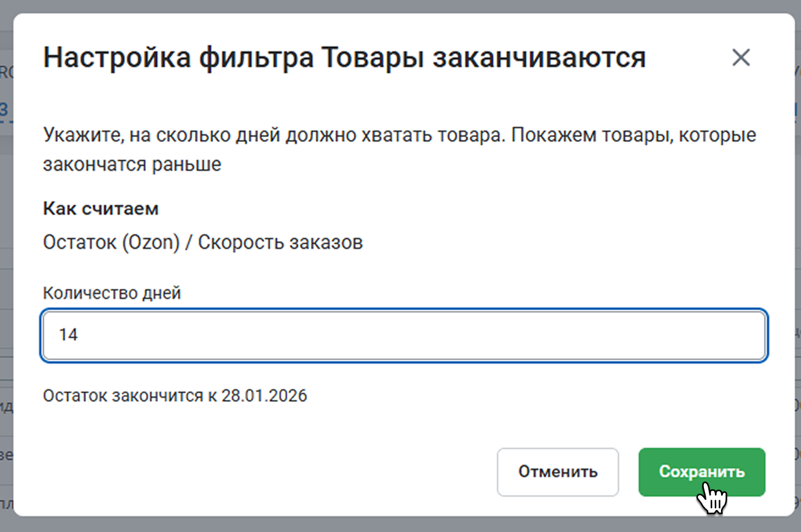Select the Как считаем heading
Viewport: 801px width, 532px height.
click(x=101, y=209)
